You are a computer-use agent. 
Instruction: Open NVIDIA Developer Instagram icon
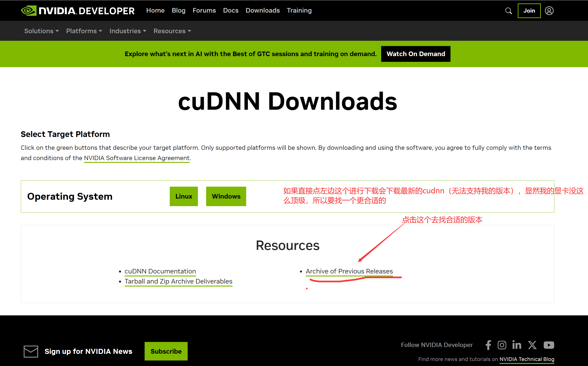click(x=502, y=345)
